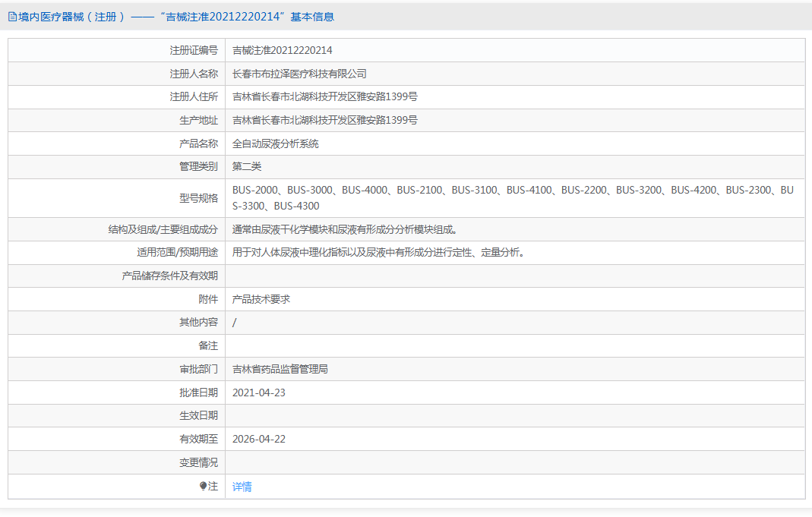
Task: Click the 结构及组成/主要组成成分 label
Action: pos(163,230)
